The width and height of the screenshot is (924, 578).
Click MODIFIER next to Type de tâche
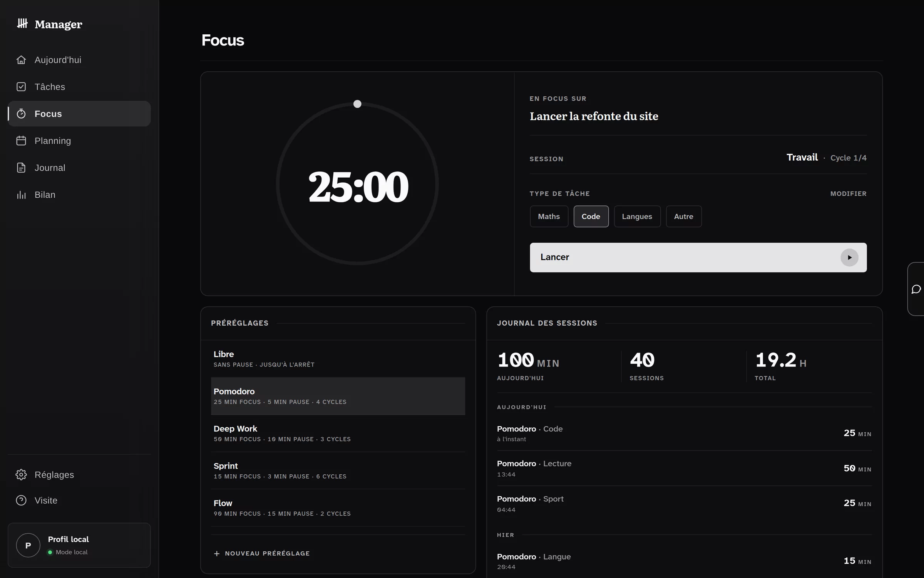(x=848, y=194)
